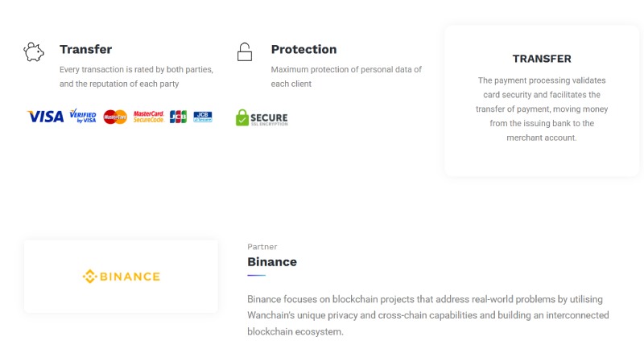Screen dimensions: 644x345
Task: Click the payment processing description text
Action: point(542,109)
